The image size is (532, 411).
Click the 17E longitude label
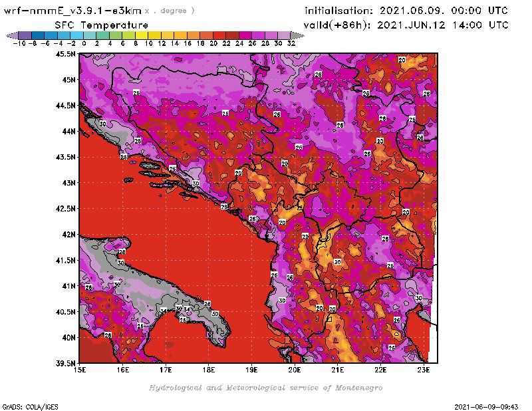coord(166,370)
